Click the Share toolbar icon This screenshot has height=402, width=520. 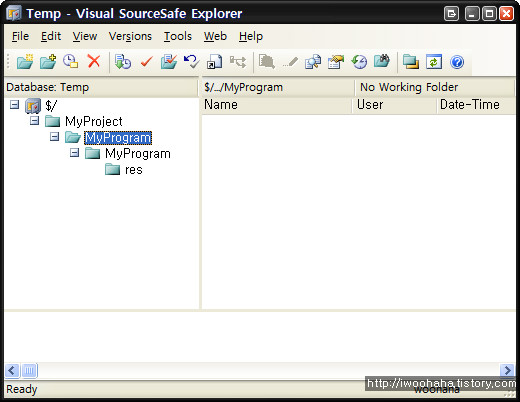click(214, 62)
